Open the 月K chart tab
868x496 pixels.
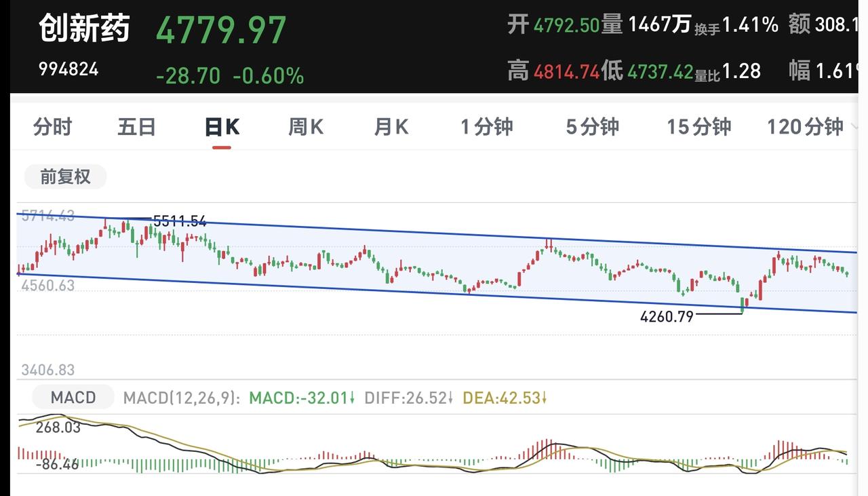(391, 127)
